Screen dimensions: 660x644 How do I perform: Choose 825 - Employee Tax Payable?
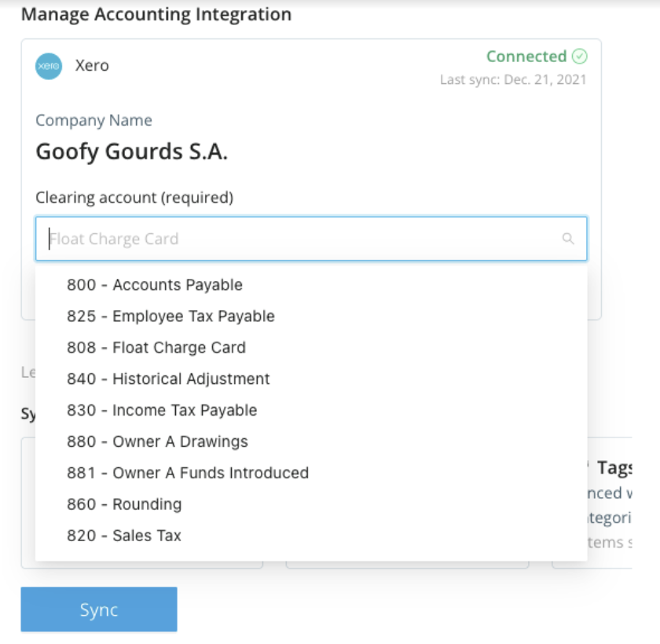coord(170,317)
